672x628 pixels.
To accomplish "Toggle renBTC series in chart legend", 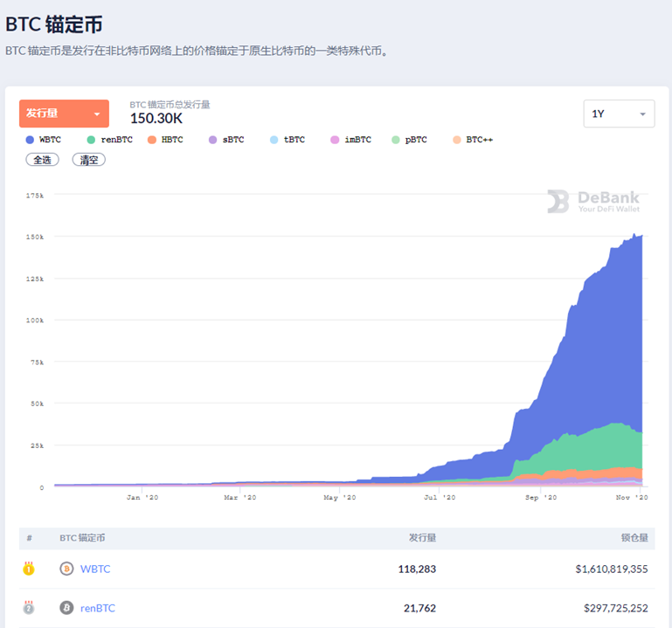I will click(x=110, y=140).
